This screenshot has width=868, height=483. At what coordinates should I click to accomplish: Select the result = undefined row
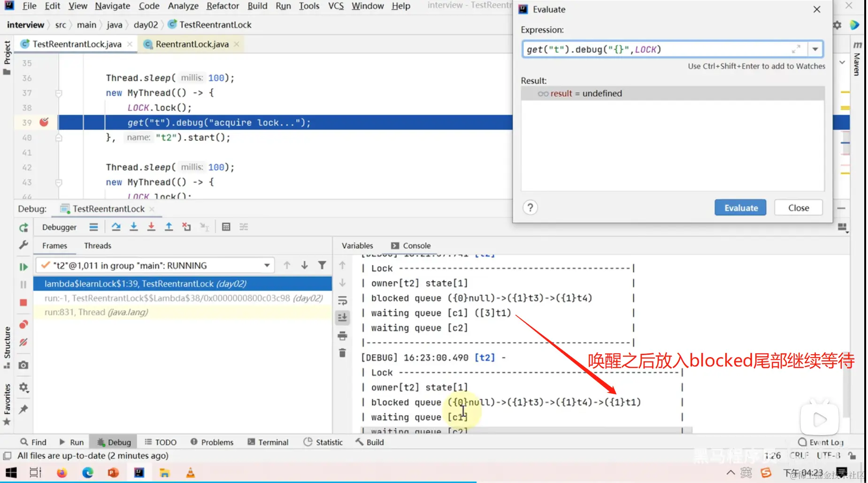(673, 93)
